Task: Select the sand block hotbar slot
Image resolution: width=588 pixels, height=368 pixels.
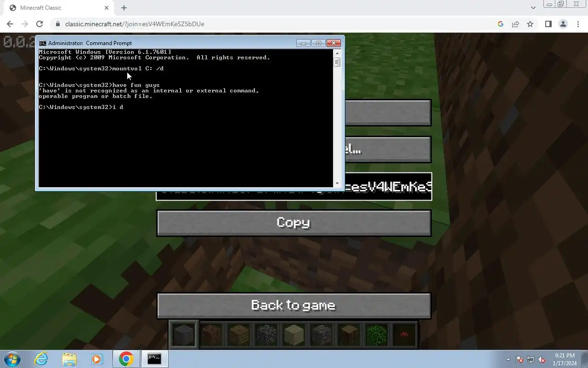Action: pos(294,334)
